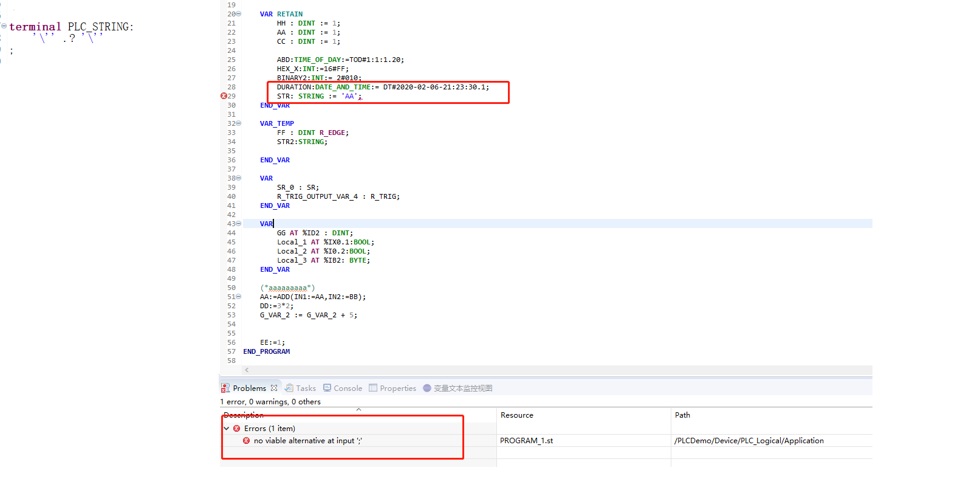
Task: Collapse VAR block at line 38
Action: (x=238, y=178)
